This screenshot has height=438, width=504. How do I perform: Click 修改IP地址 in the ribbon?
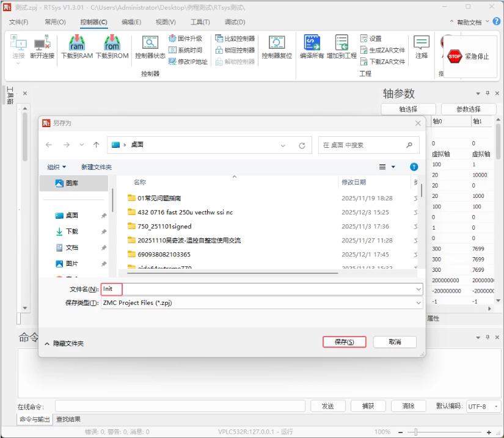(x=188, y=62)
